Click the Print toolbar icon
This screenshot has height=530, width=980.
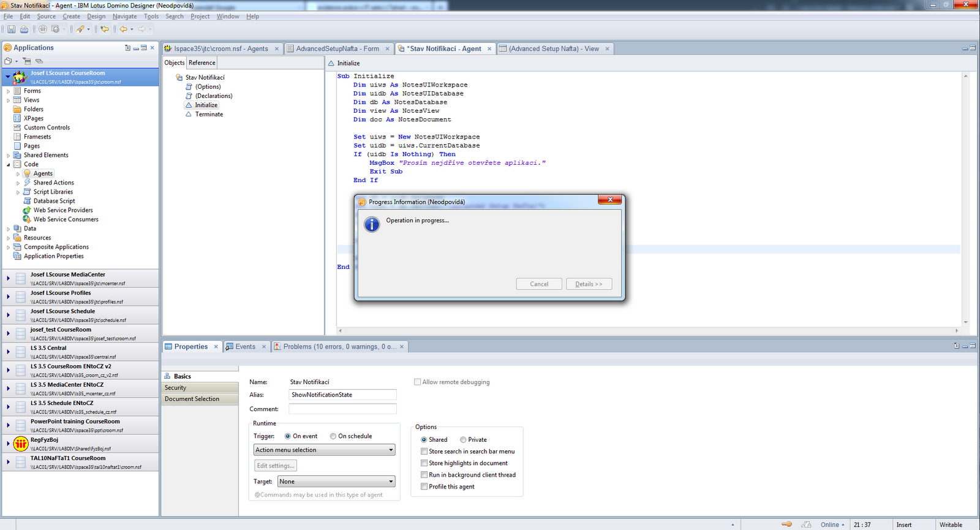tap(24, 29)
